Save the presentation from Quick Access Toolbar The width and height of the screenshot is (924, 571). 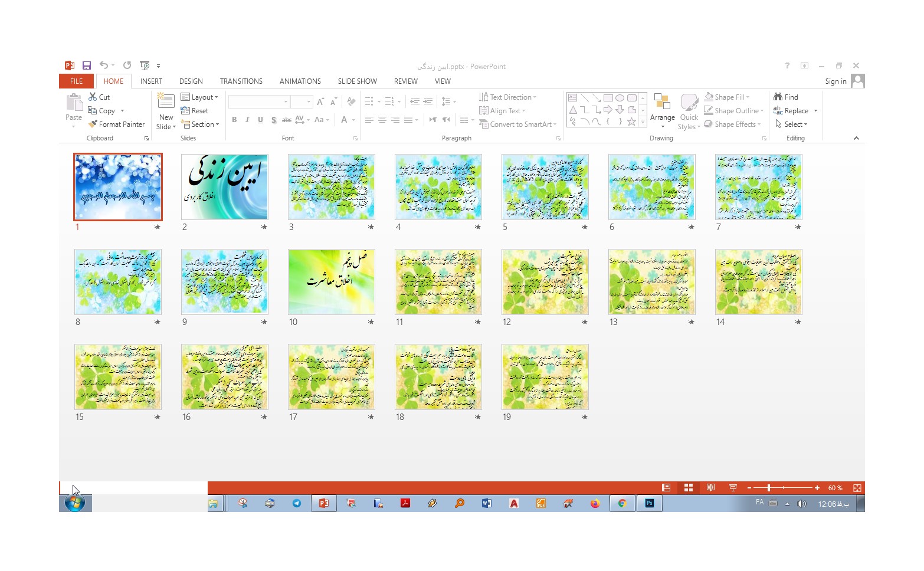[87, 65]
